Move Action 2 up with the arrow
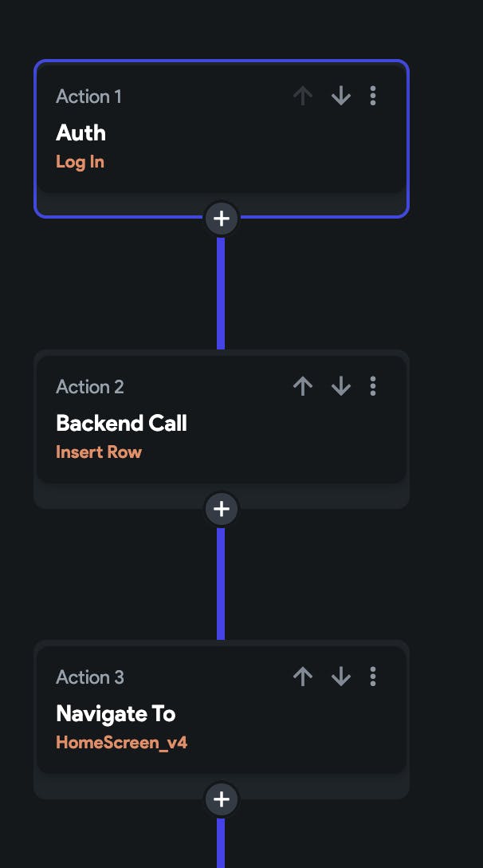 point(302,387)
